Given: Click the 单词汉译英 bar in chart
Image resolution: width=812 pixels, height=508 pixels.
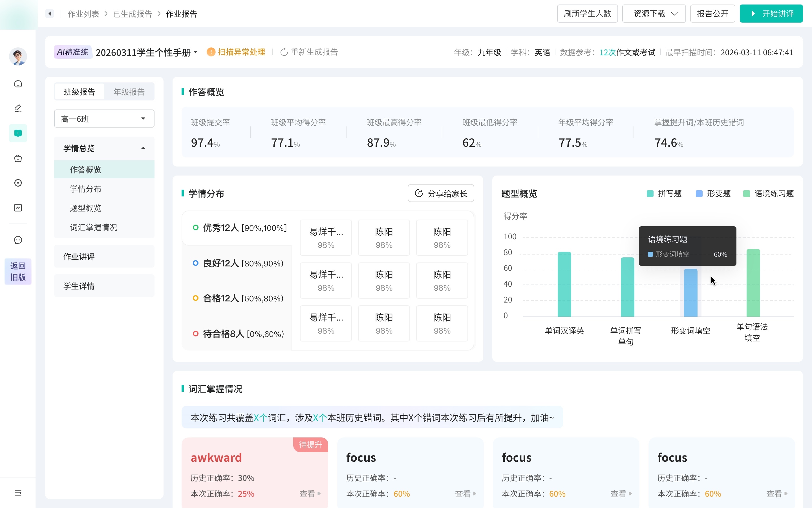Looking at the screenshot, I should [564, 284].
